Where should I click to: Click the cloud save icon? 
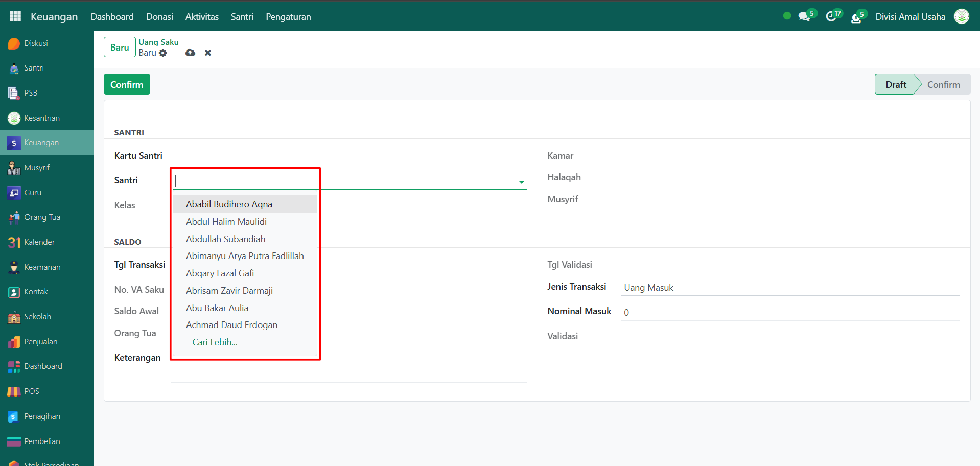pyautogui.click(x=190, y=53)
